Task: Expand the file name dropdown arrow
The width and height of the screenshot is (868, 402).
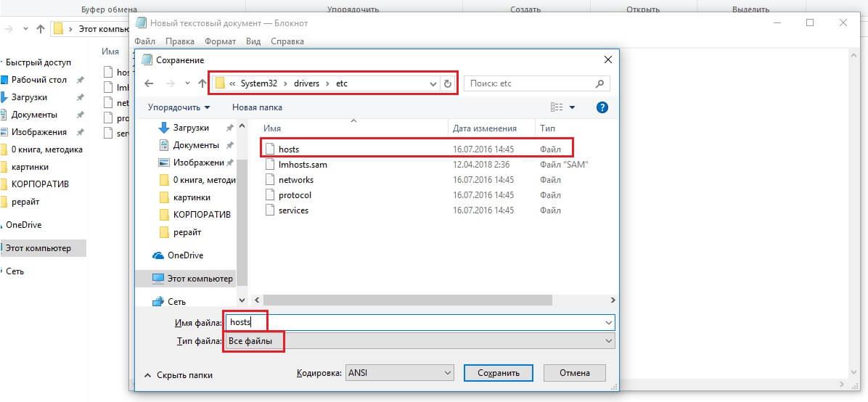Action: coord(609,322)
